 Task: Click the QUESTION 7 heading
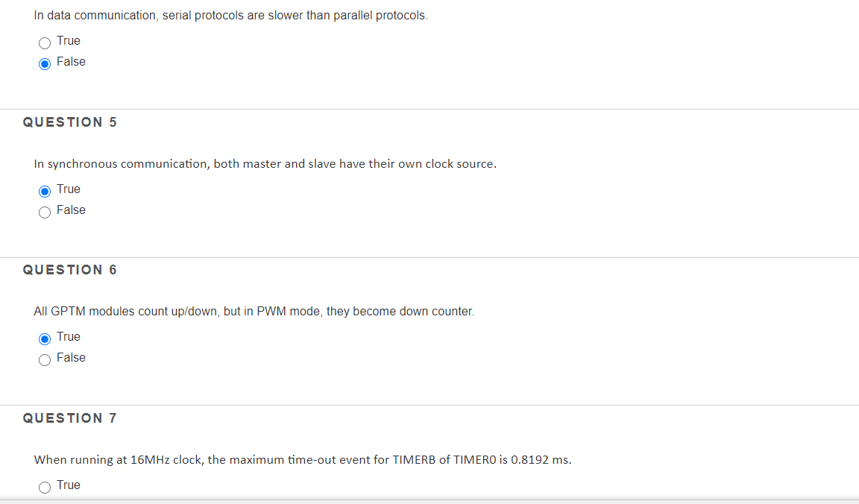click(72, 418)
